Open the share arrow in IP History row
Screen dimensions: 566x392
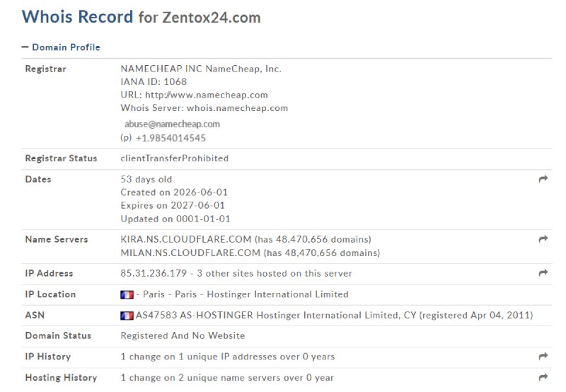tap(543, 356)
